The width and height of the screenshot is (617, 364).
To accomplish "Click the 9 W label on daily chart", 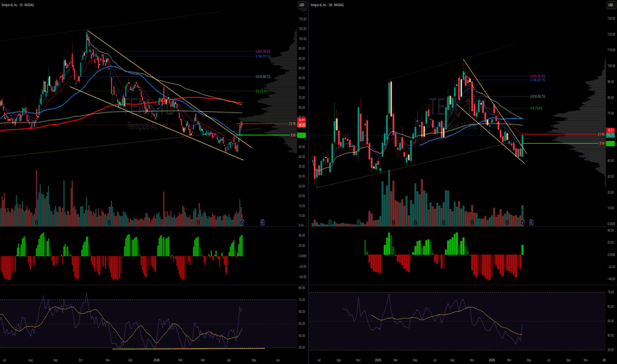I will (x=293, y=135).
